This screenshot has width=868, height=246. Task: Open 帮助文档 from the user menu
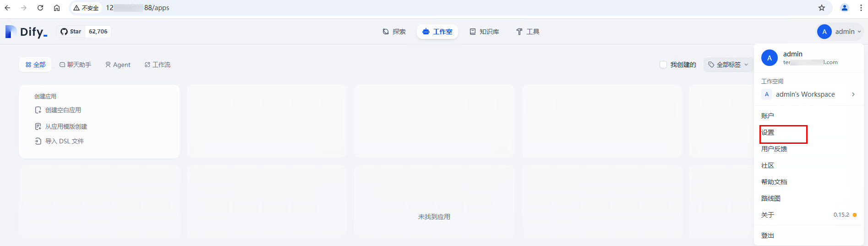(x=808, y=182)
